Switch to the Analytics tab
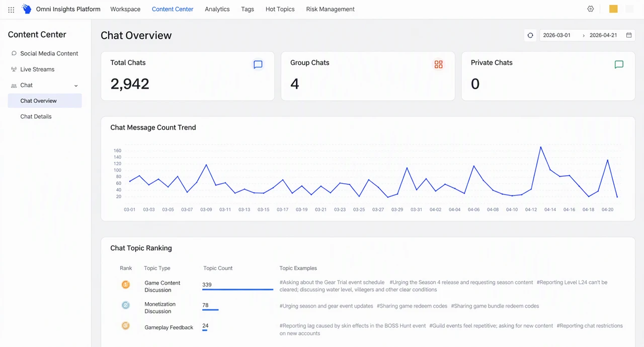The image size is (644, 347). click(217, 9)
